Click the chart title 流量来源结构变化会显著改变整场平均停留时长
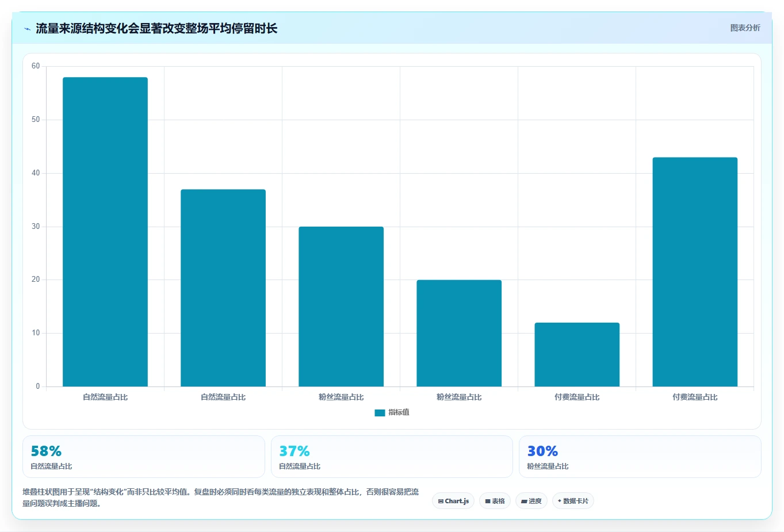Viewport: 784px width, 532px height. tap(156, 29)
